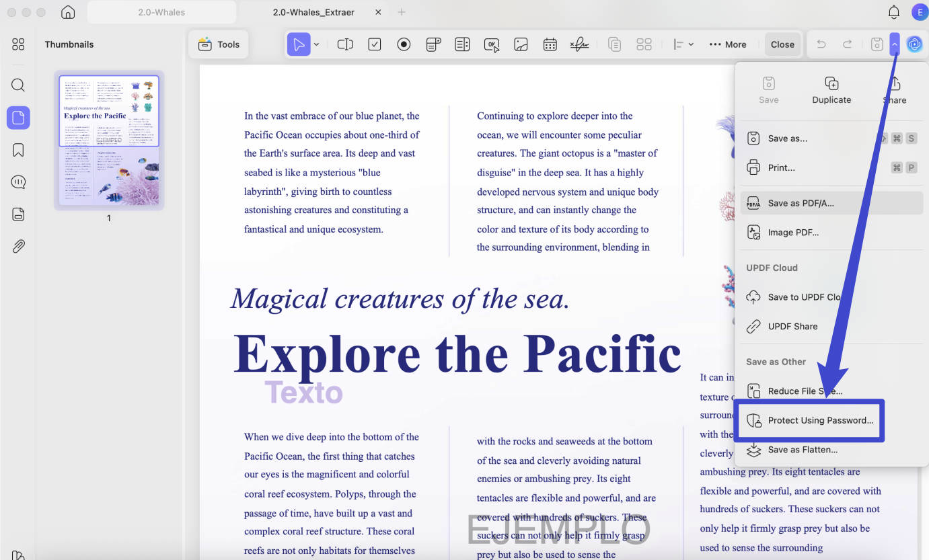Open the search panel
The image size is (929, 560).
pos(18,85)
